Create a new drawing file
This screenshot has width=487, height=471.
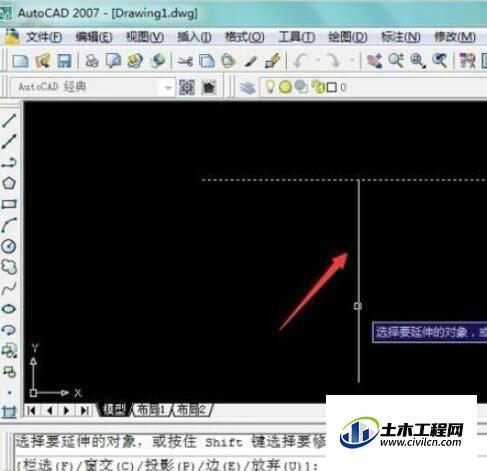coord(21,61)
